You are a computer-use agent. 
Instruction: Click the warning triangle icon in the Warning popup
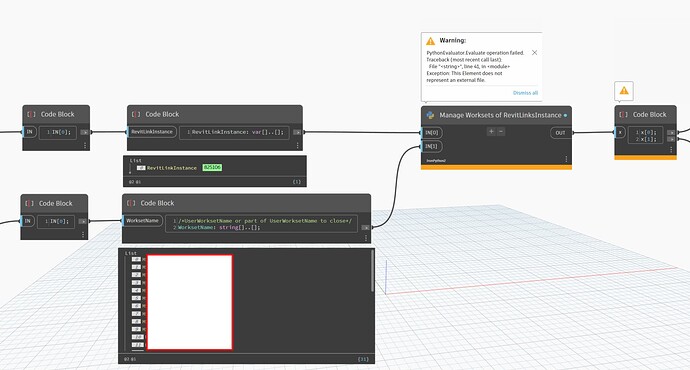coord(430,41)
